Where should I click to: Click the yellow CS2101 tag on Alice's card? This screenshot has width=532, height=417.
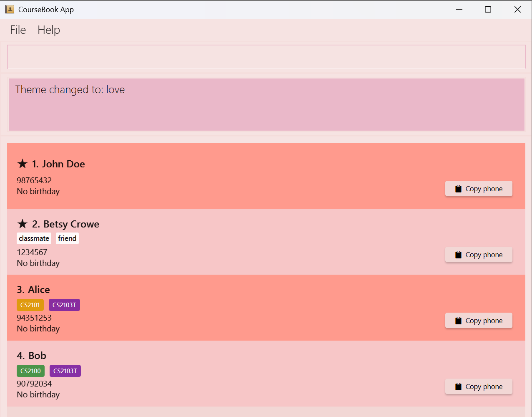coord(30,305)
